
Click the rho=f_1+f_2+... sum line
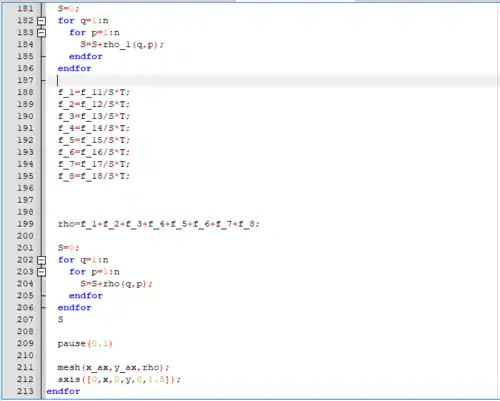point(159,224)
